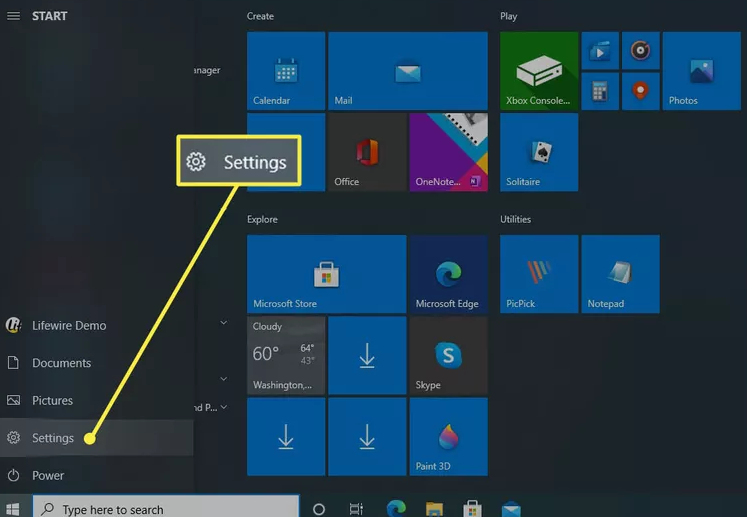The width and height of the screenshot is (747, 517).
Task: Expand the chevron next to 'nd P...' entry
Action: [x=224, y=407]
